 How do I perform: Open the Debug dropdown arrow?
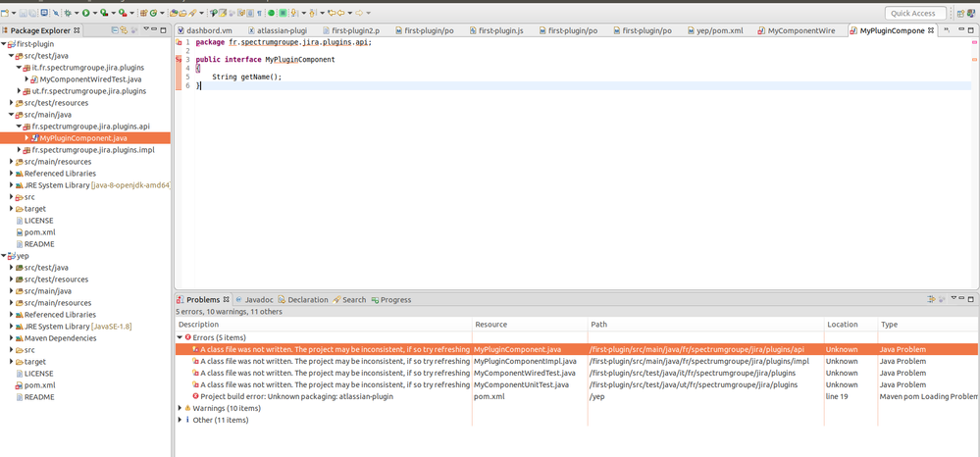[77, 13]
